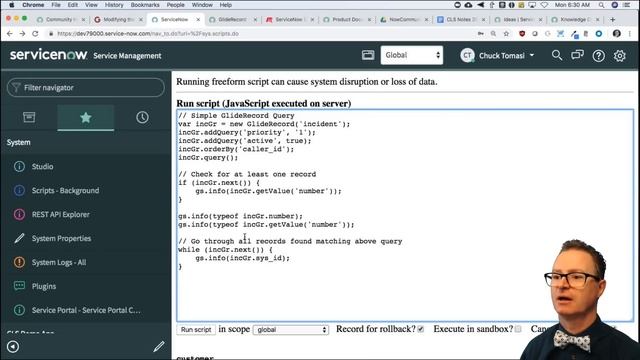Open the Global application scope dropdown

coord(411,55)
